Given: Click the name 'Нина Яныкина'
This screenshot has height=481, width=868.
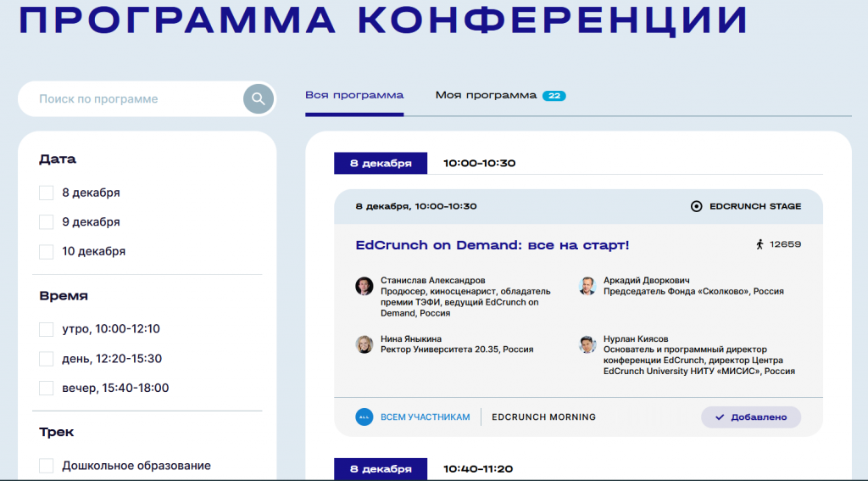Looking at the screenshot, I should point(411,338).
